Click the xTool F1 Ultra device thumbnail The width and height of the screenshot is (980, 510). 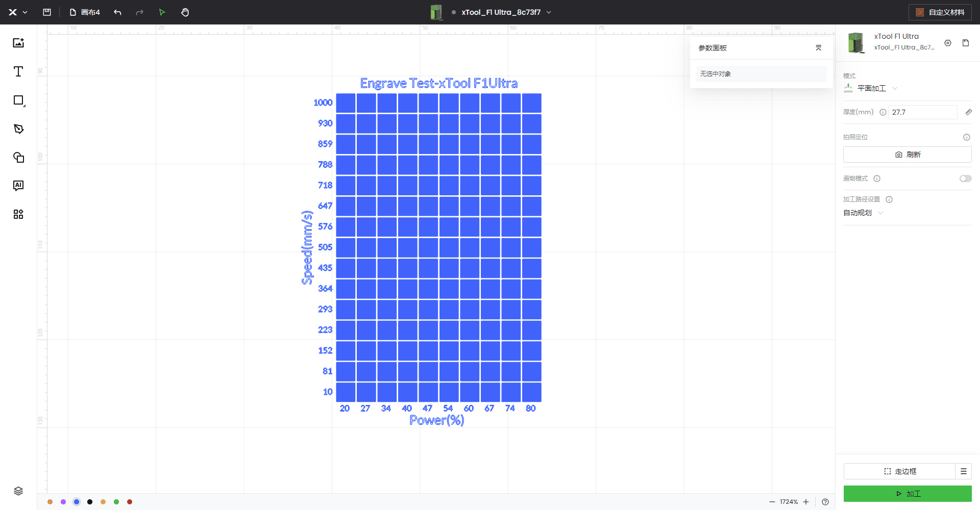tap(856, 42)
